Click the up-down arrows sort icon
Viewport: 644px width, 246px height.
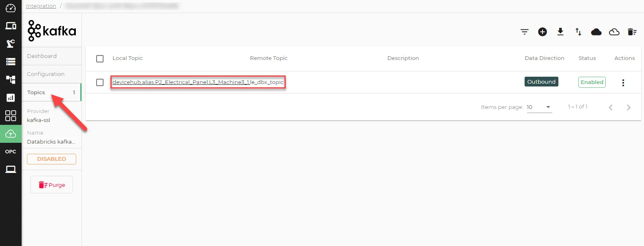coord(578,32)
